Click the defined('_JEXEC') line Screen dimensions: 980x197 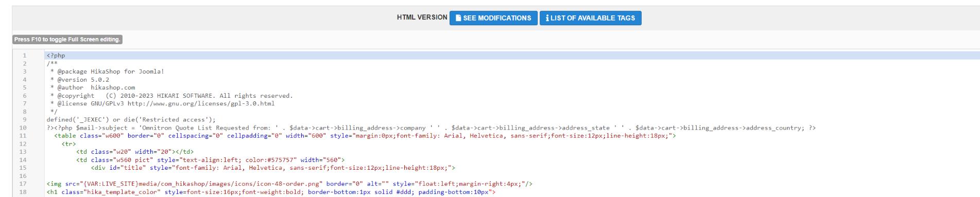pos(131,119)
